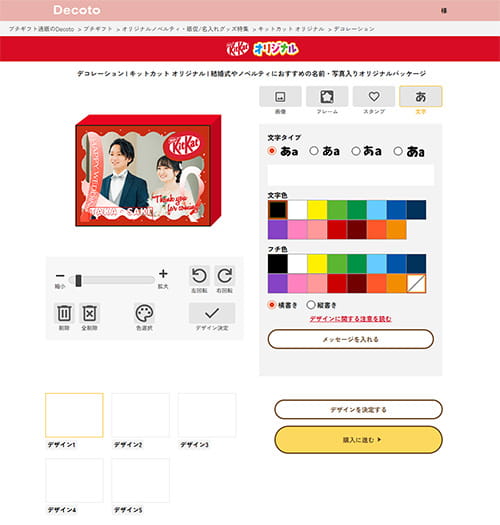The width and height of the screenshot is (500, 525).
Task: Select the デザイン2 thumbnail
Action: [x=141, y=415]
